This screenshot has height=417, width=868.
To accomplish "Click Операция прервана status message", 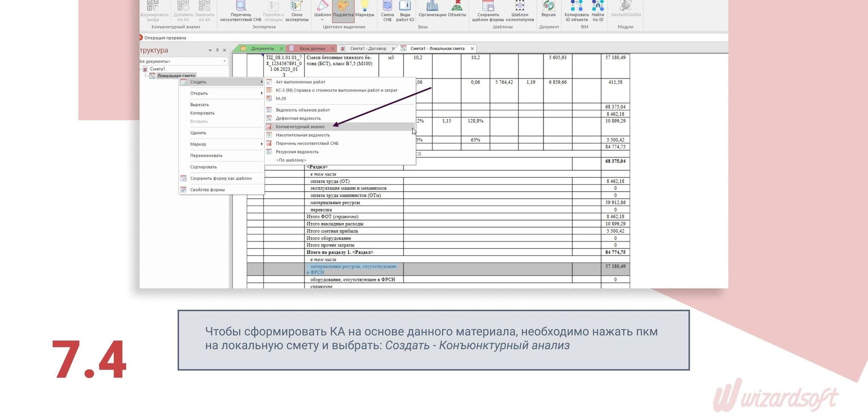I will tap(165, 38).
